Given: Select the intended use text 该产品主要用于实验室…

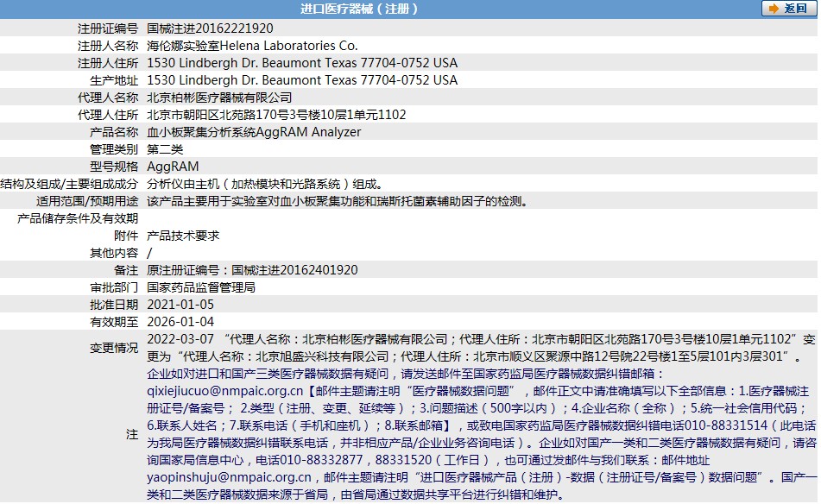Looking at the screenshot, I should point(338,201).
